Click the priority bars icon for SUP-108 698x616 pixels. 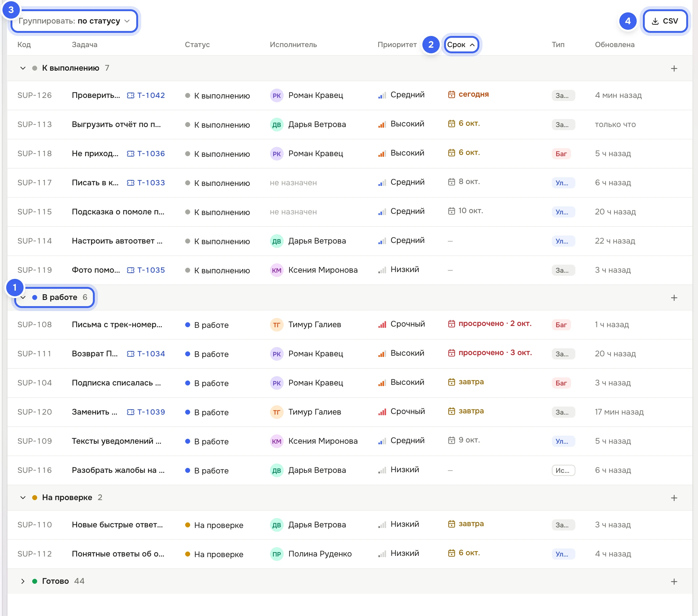pyautogui.click(x=382, y=324)
